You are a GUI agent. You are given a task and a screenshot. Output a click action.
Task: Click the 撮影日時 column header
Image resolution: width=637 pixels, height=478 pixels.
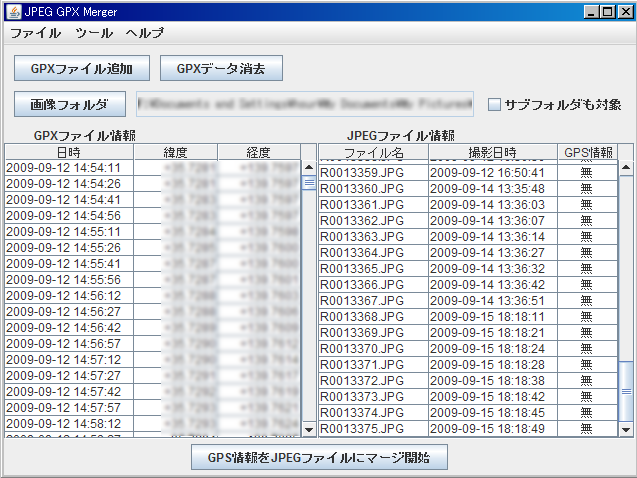[492, 153]
